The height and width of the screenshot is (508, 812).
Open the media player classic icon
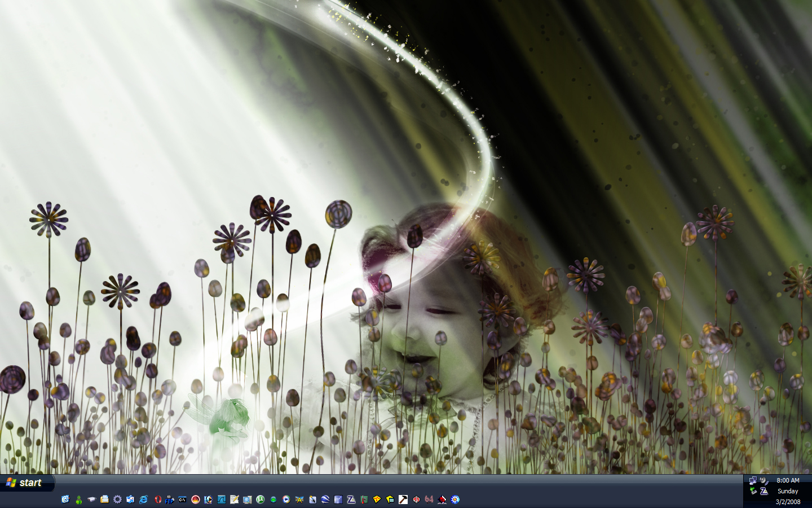[208, 500]
